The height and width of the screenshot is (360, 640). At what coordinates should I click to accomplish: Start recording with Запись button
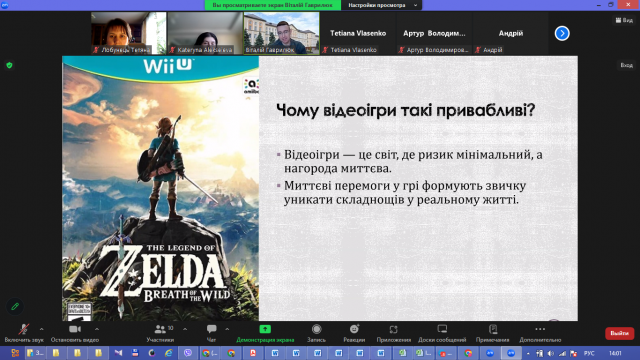(x=316, y=333)
